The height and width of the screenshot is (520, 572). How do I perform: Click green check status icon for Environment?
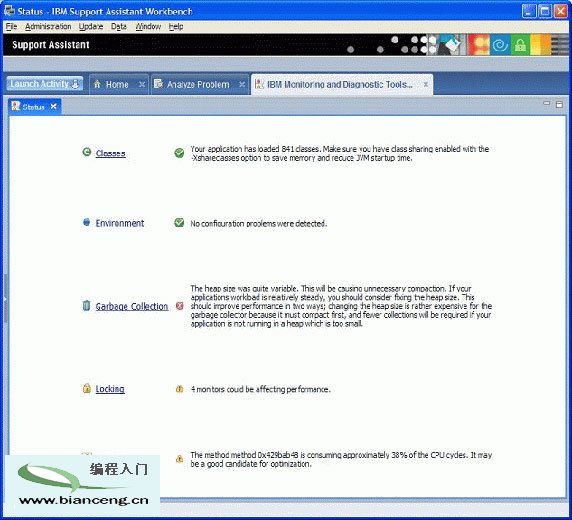(179, 222)
